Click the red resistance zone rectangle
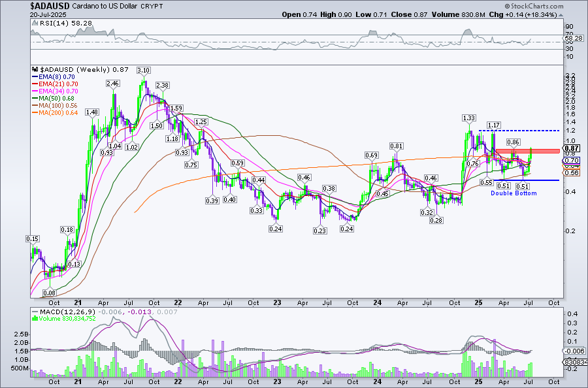This screenshot has width=588, height=388. [x=528, y=151]
